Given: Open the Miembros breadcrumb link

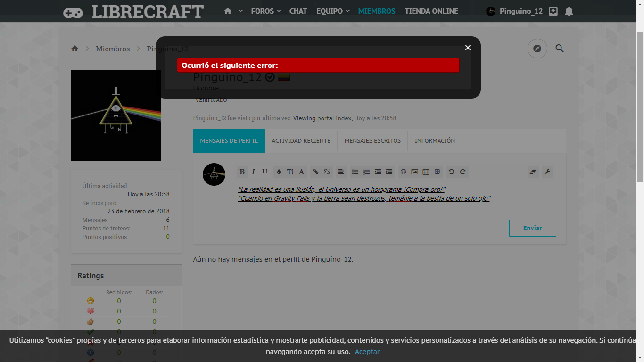Looking at the screenshot, I should 113,49.
